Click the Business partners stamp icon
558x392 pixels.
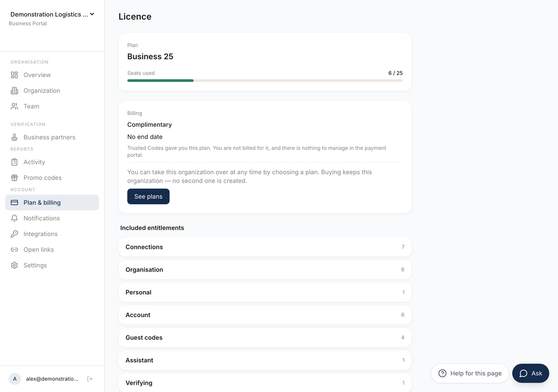click(14, 137)
